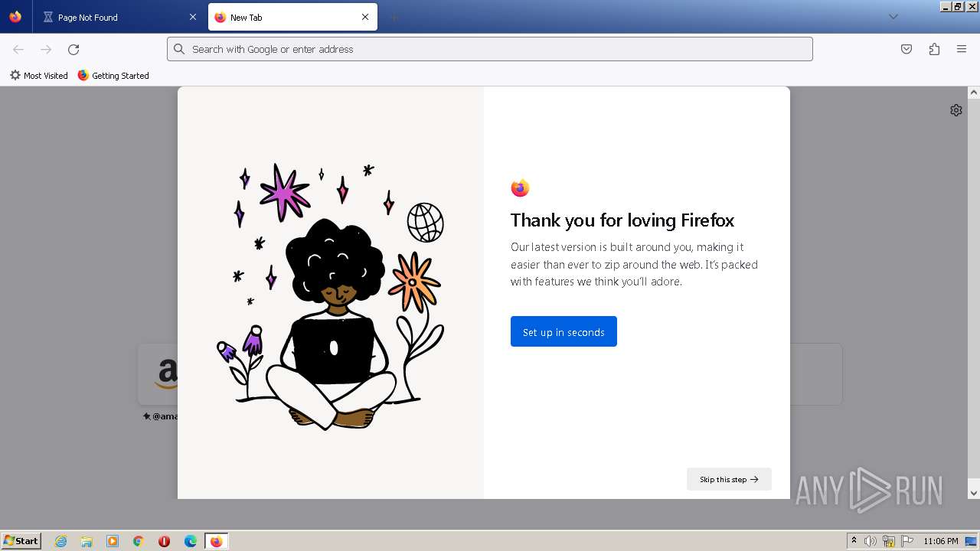The width and height of the screenshot is (980, 551).
Task: Click the vertical scrollbar up arrow
Action: (x=974, y=93)
